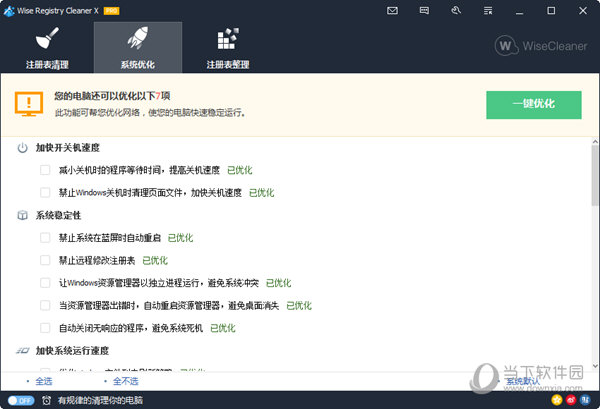Click the 加快系统运行速度 section heading
The width and height of the screenshot is (600, 409).
coord(72,350)
